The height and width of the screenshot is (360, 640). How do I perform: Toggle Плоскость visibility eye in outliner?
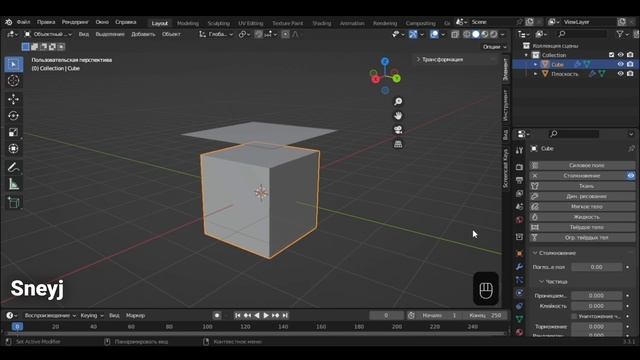pos(620,73)
